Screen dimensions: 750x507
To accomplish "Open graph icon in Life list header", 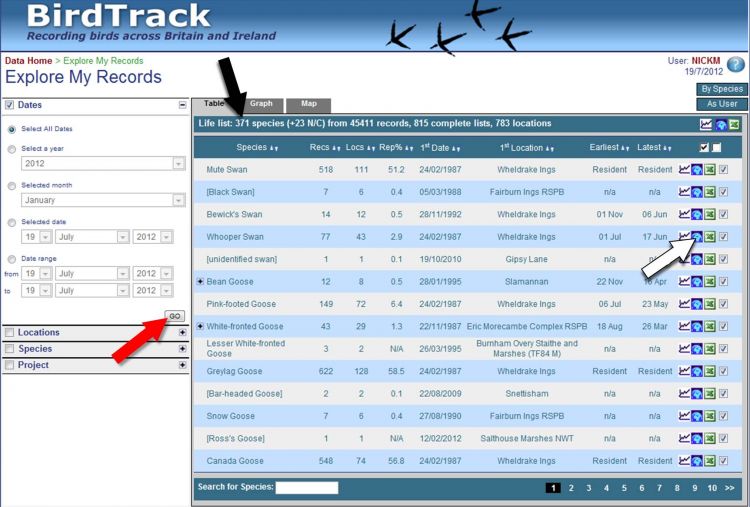I will pos(706,125).
